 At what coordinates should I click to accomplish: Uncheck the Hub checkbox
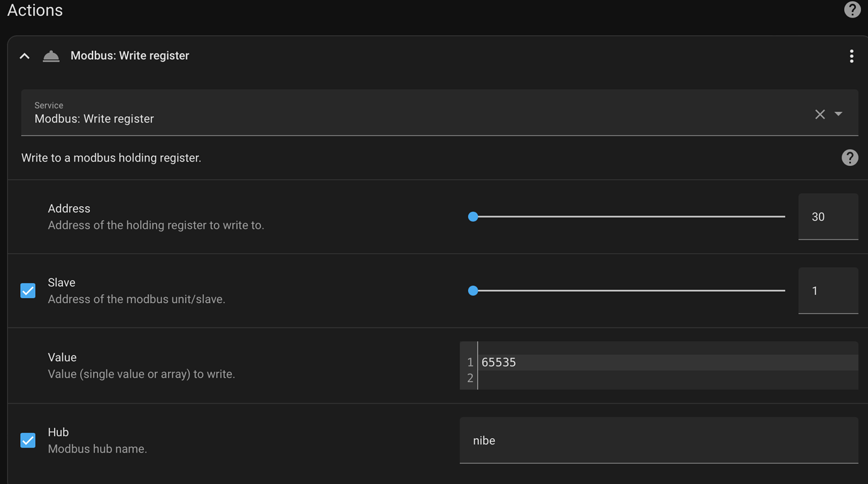click(28, 440)
